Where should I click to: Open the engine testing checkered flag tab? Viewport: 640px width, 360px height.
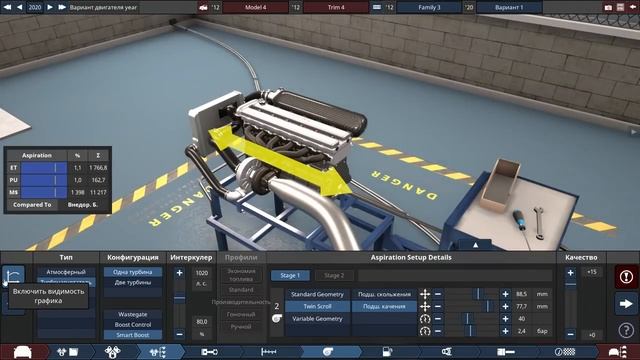pos(565,352)
